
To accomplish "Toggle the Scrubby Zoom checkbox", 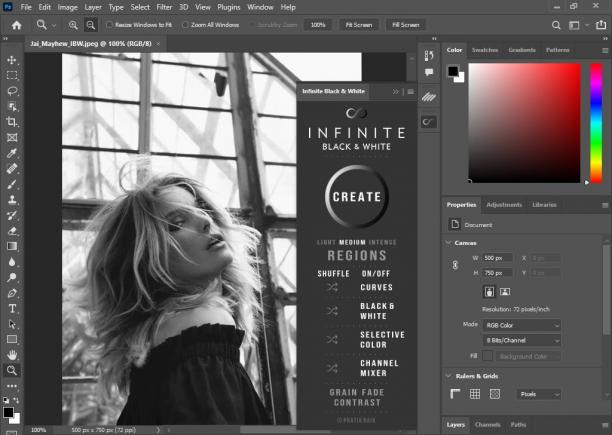I will pyautogui.click(x=252, y=25).
